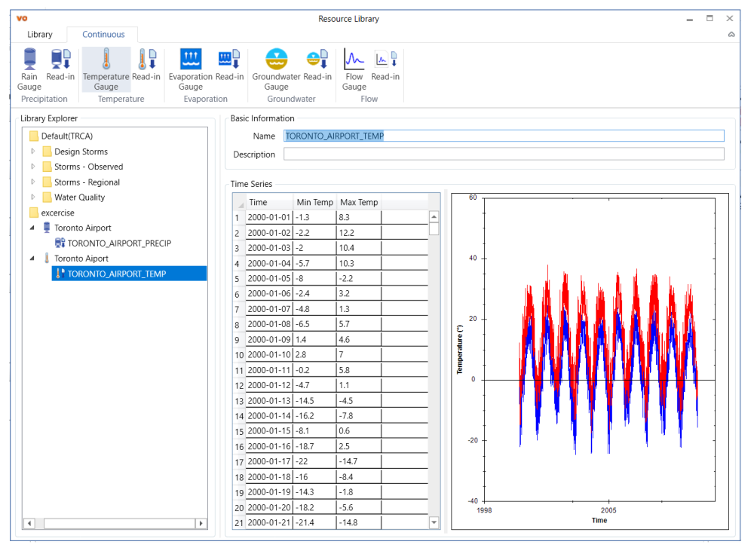Image resolution: width=754 pixels, height=560 pixels.
Task: Click the table scroll up arrow
Action: click(x=434, y=217)
